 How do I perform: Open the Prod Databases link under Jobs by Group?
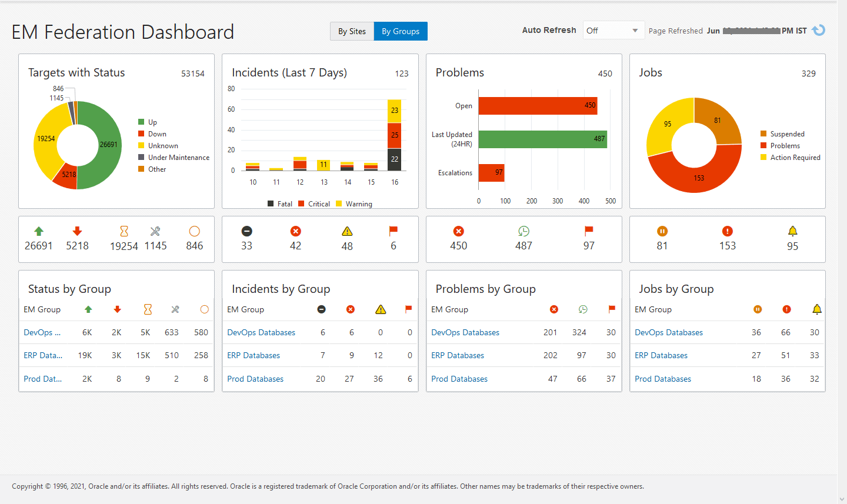coord(663,379)
